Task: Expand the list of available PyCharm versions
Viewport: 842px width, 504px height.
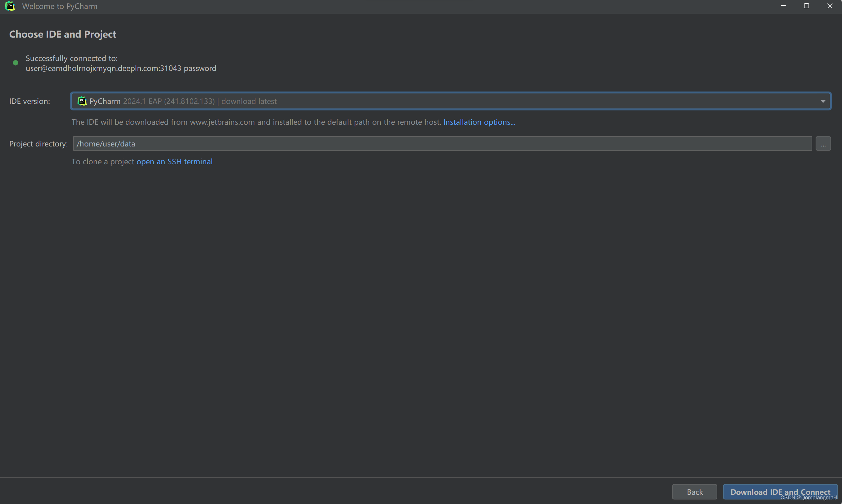Action: tap(823, 101)
